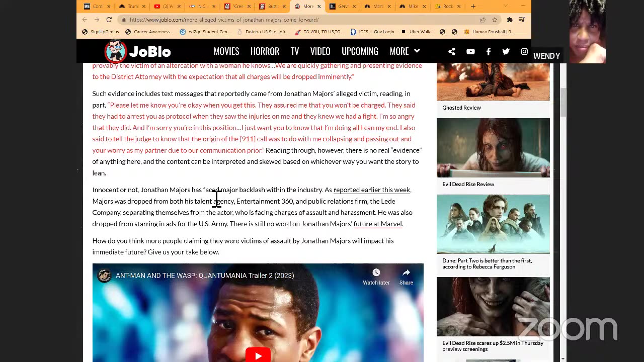Open the UPCOMING menu
Image resolution: width=644 pixels, height=362 pixels.
pyautogui.click(x=360, y=51)
